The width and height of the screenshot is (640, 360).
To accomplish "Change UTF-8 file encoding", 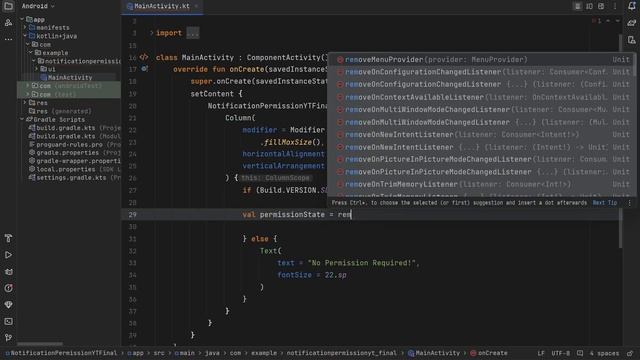I will pos(560,353).
